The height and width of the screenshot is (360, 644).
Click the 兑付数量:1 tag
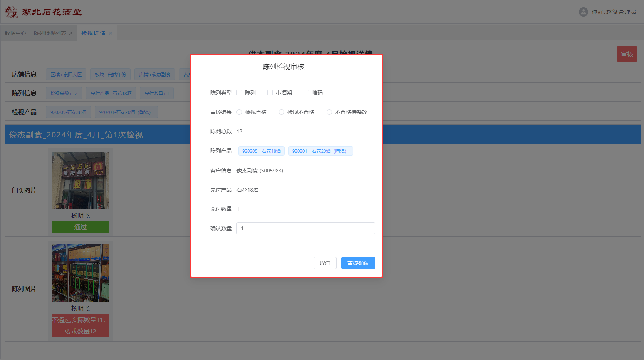(x=157, y=93)
